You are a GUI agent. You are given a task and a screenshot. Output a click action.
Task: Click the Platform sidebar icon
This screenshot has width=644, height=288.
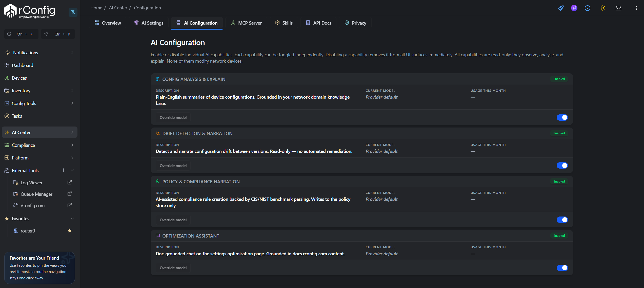(7, 158)
